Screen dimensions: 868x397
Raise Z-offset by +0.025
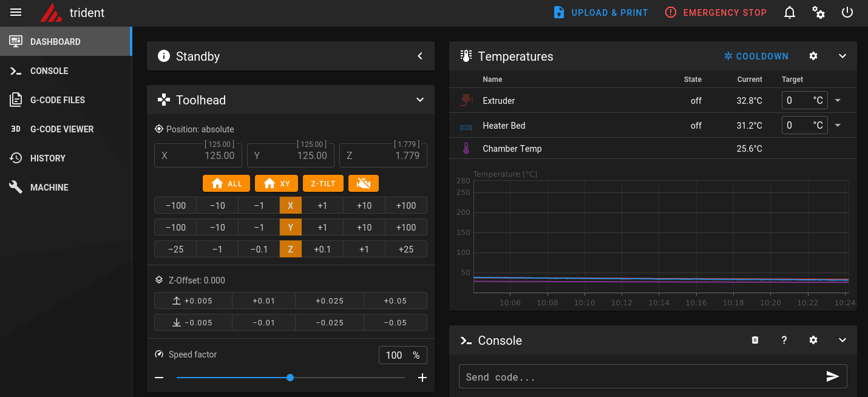tap(330, 300)
